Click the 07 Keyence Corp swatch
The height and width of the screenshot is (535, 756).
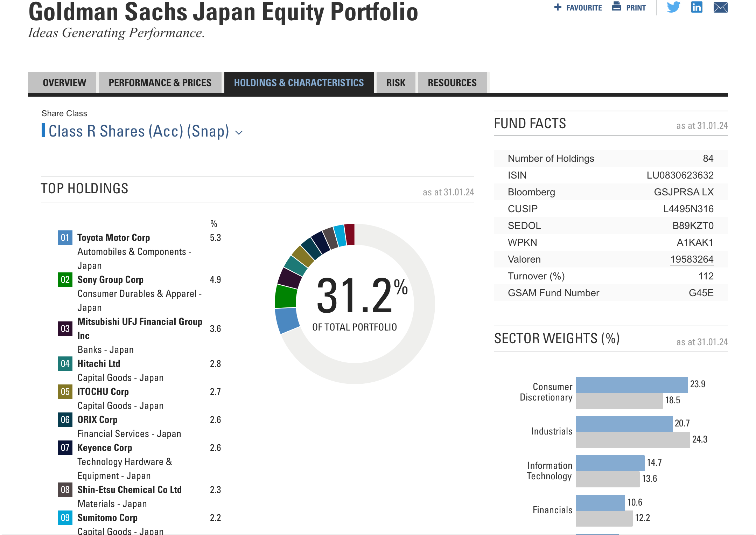pos(65,448)
